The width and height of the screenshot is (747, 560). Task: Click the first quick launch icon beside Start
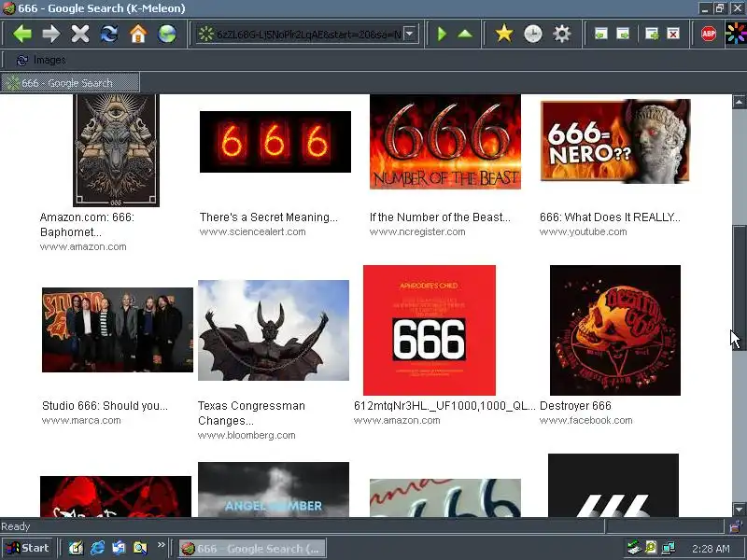pos(77,548)
